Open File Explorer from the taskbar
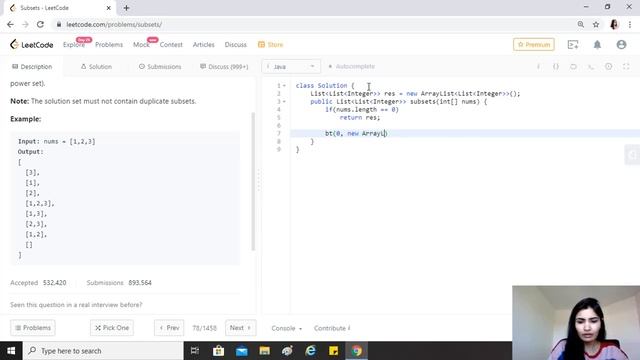This screenshot has width=640, height=360. 264,351
